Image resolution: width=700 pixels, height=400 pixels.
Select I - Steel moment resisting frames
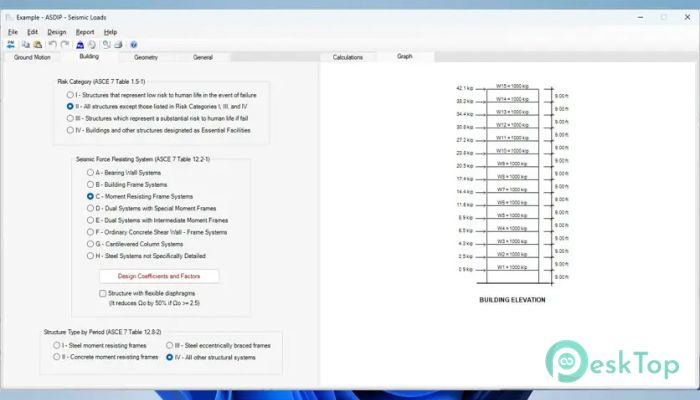(56, 345)
